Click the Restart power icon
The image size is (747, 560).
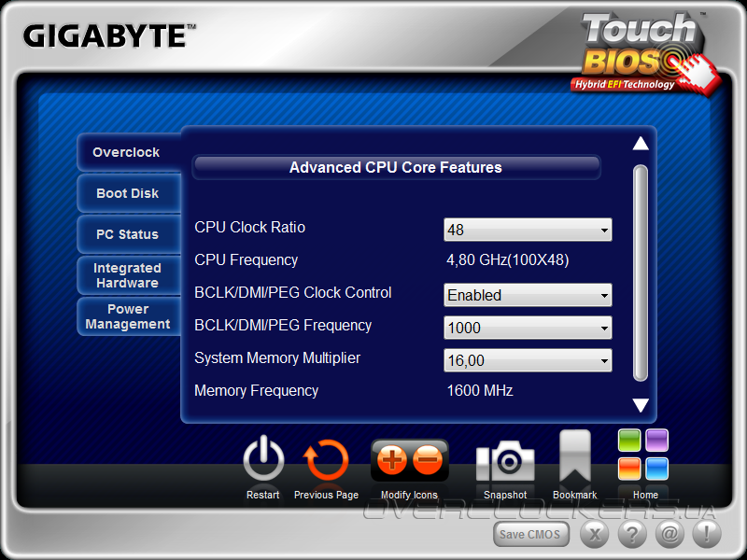(263, 459)
